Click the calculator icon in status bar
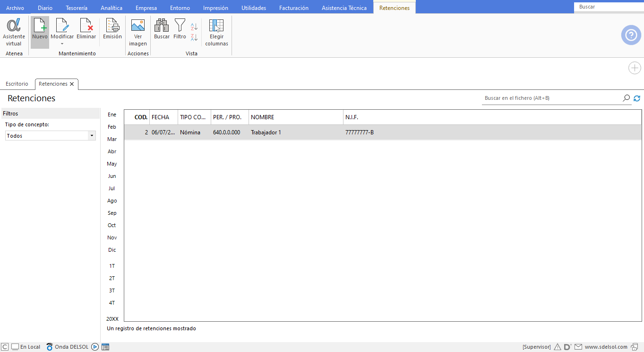The width and height of the screenshot is (644, 352). [x=105, y=347]
